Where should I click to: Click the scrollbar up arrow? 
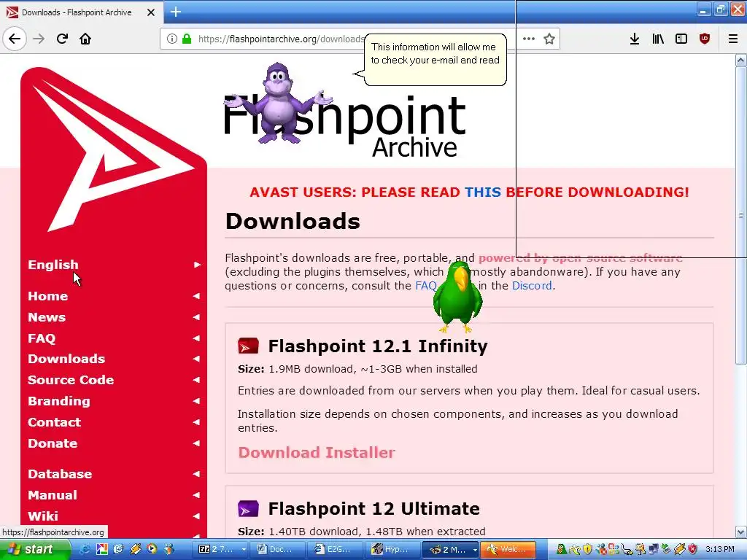[x=741, y=60]
